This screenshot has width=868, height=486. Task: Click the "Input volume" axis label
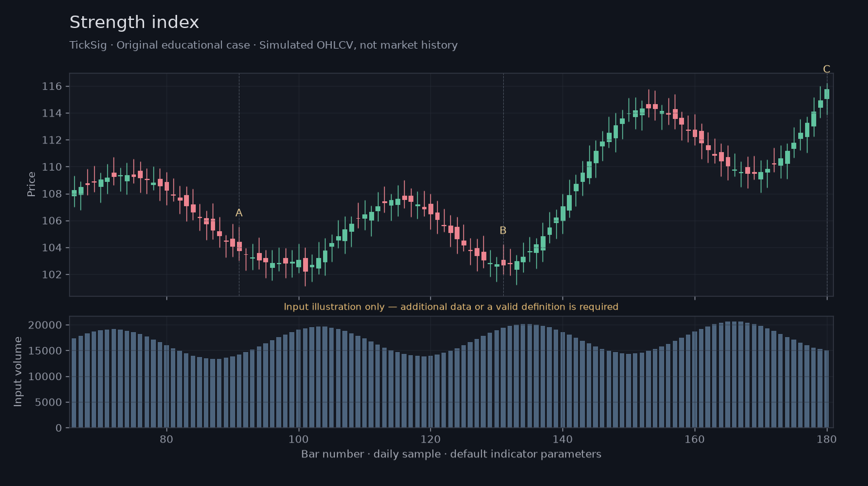click(18, 371)
